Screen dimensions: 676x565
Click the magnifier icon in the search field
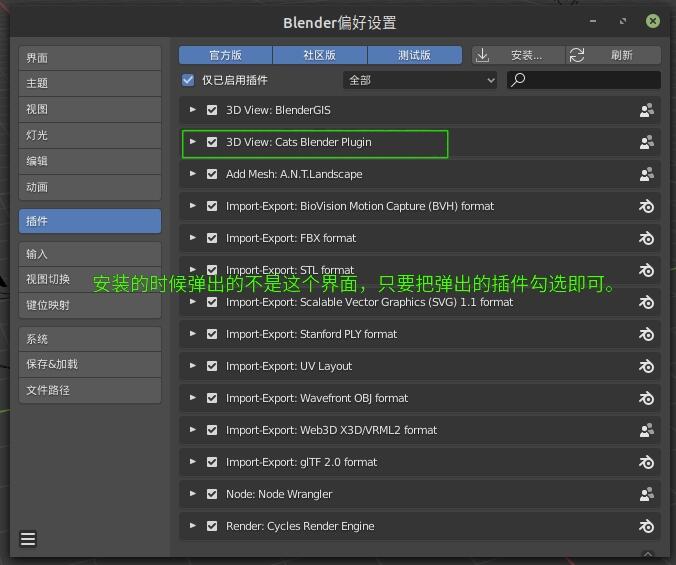[x=518, y=80]
